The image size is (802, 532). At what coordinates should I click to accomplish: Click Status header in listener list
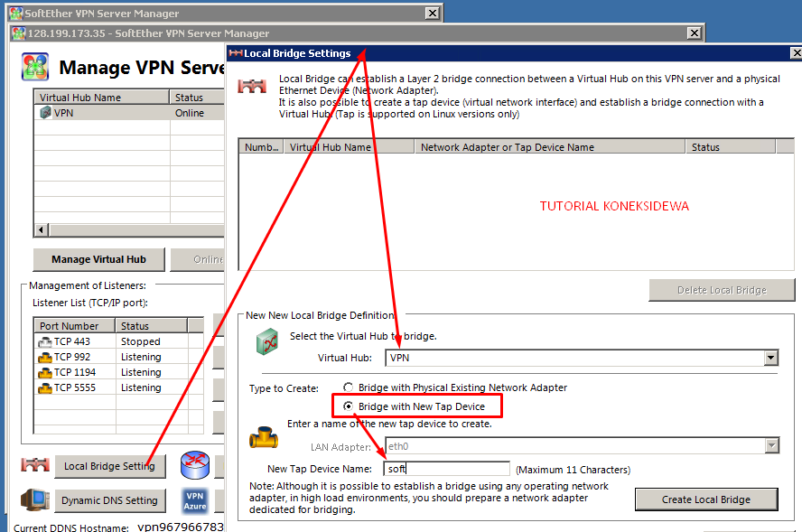tap(152, 326)
